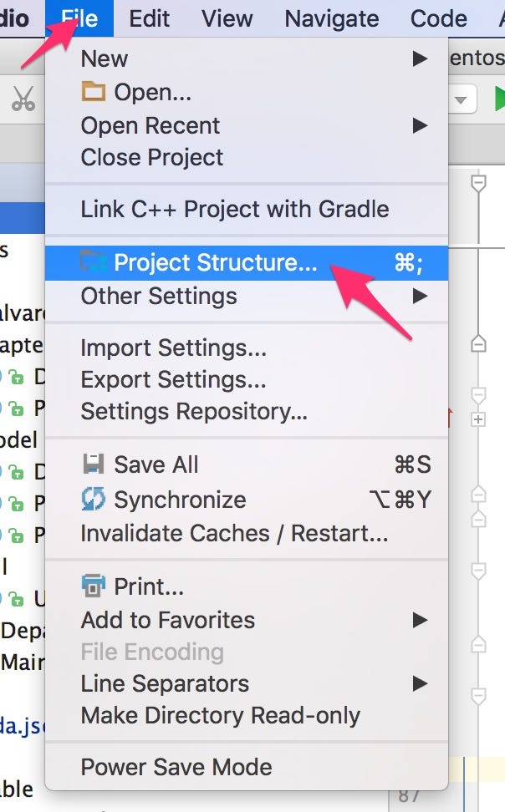Click the green Run button in the toolbar
Viewport: 505px width, 812px height.
499,98
